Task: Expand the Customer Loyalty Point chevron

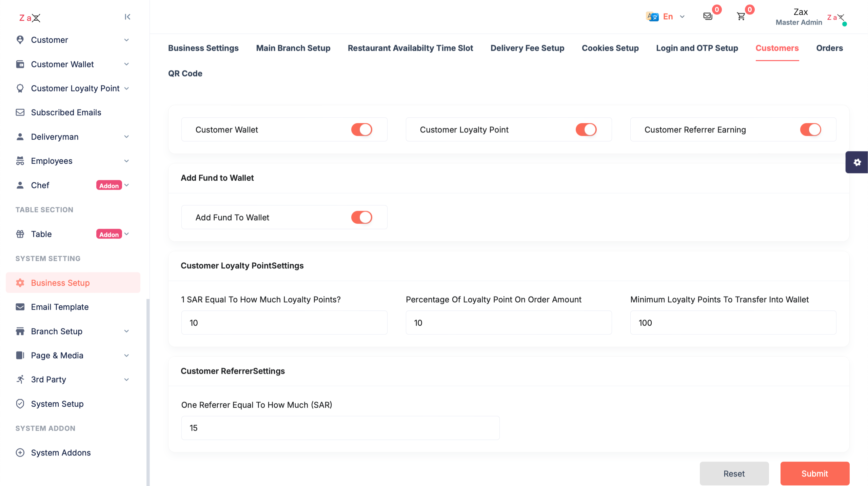Action: [x=126, y=88]
